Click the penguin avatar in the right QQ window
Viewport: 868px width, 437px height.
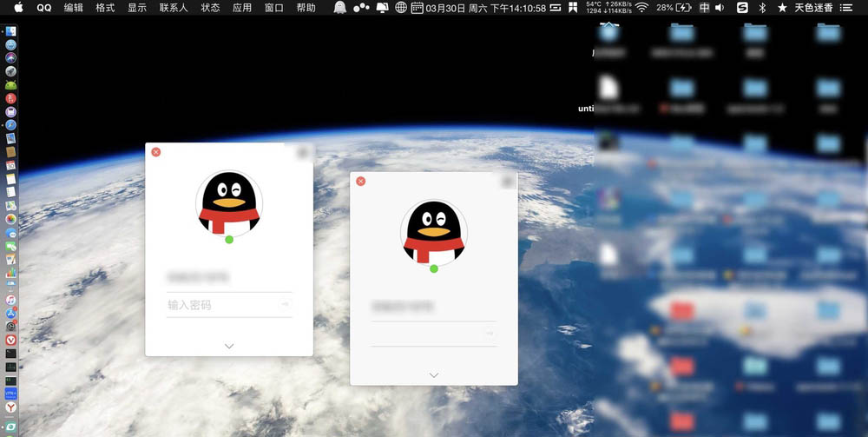tap(434, 233)
